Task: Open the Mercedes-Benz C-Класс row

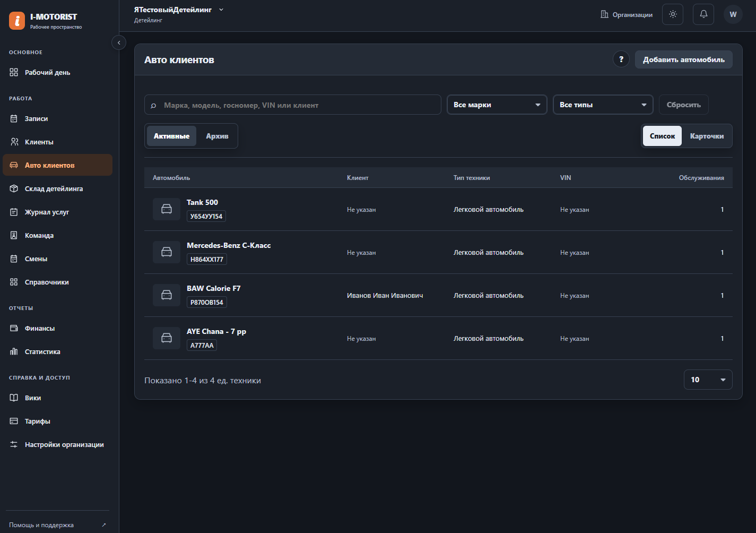Action: pyautogui.click(x=438, y=252)
